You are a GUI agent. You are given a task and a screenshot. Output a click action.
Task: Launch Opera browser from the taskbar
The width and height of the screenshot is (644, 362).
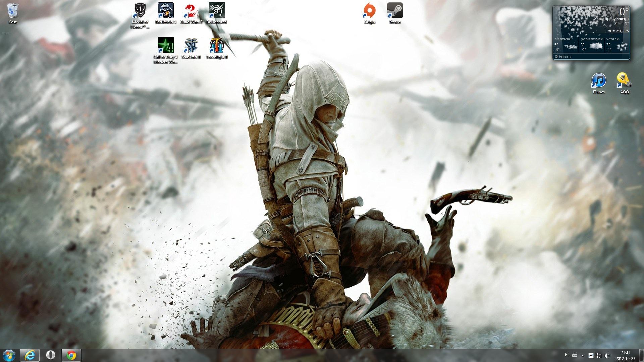[x=51, y=355]
